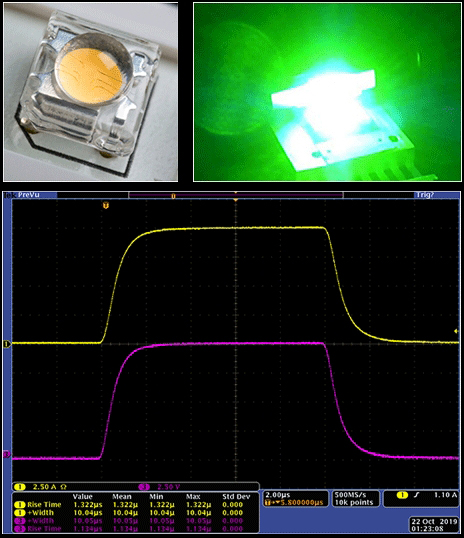
Task: Click the magenta 1.134µs rise time value
Action: pyautogui.click(x=88, y=529)
